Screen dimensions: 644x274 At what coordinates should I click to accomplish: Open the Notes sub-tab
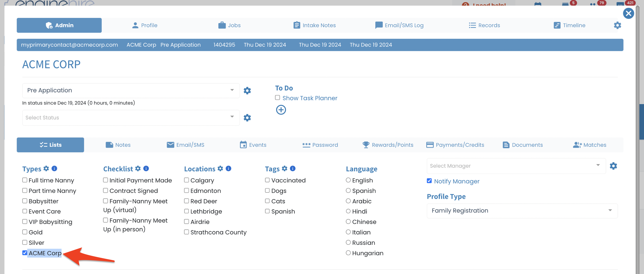[x=118, y=145]
